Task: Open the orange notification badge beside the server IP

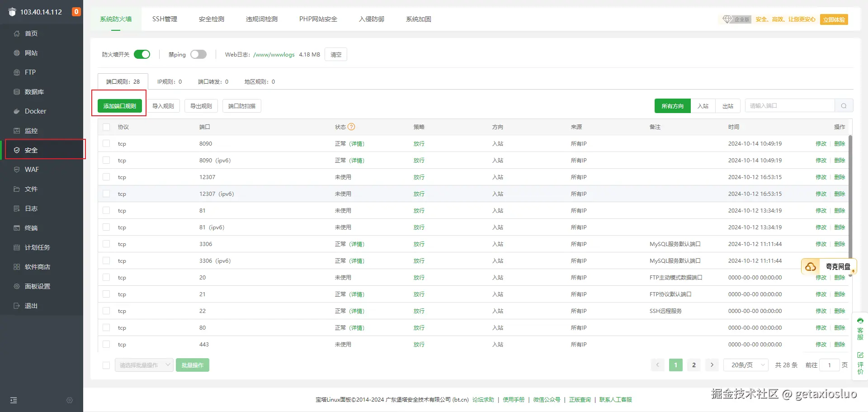Action: pyautogui.click(x=76, y=12)
